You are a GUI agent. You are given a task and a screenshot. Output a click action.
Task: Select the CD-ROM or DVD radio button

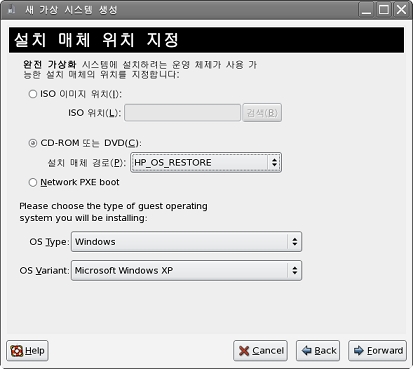pyautogui.click(x=33, y=143)
